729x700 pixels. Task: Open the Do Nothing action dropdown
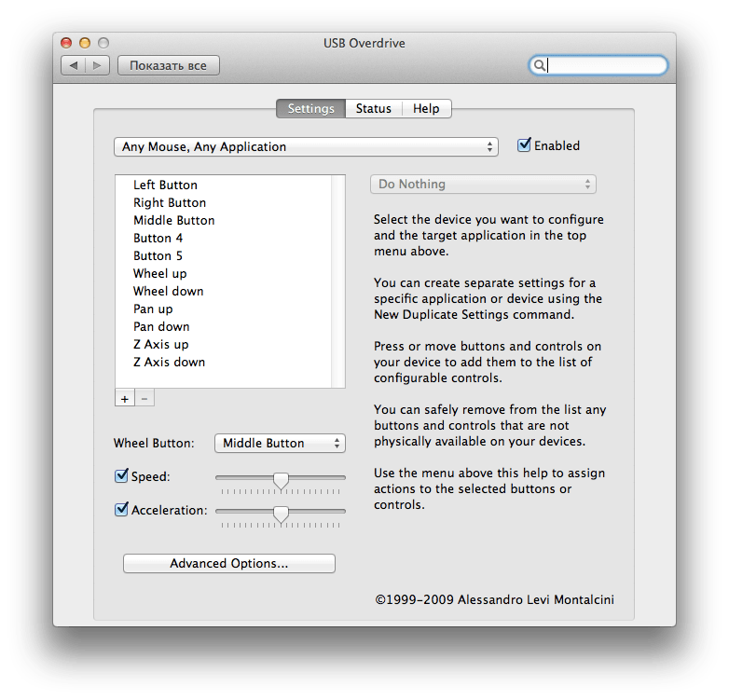(x=483, y=184)
